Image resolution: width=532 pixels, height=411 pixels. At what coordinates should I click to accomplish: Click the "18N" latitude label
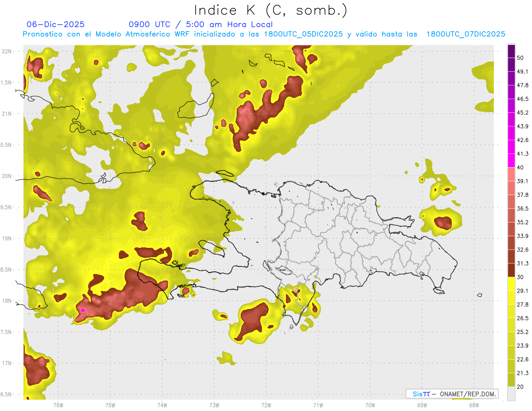(7, 301)
